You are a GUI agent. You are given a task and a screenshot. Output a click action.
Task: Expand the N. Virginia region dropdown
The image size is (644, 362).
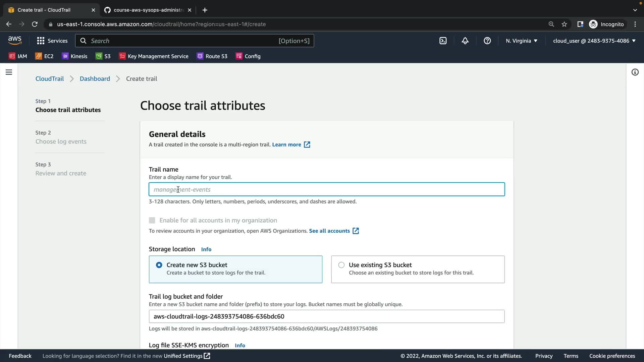(522, 41)
